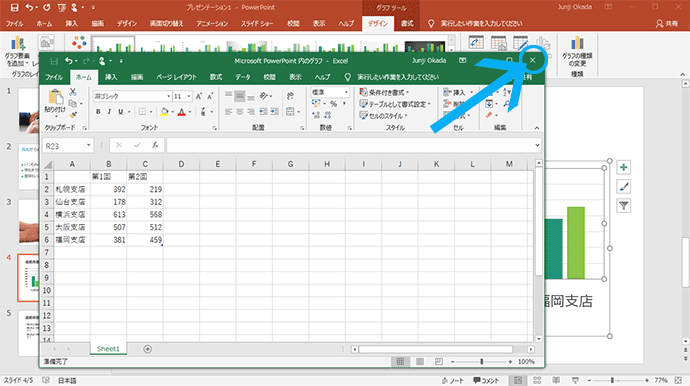Open the PowerPoint Animations tab
Image resolution: width=690 pixels, height=386 pixels.
coord(212,23)
